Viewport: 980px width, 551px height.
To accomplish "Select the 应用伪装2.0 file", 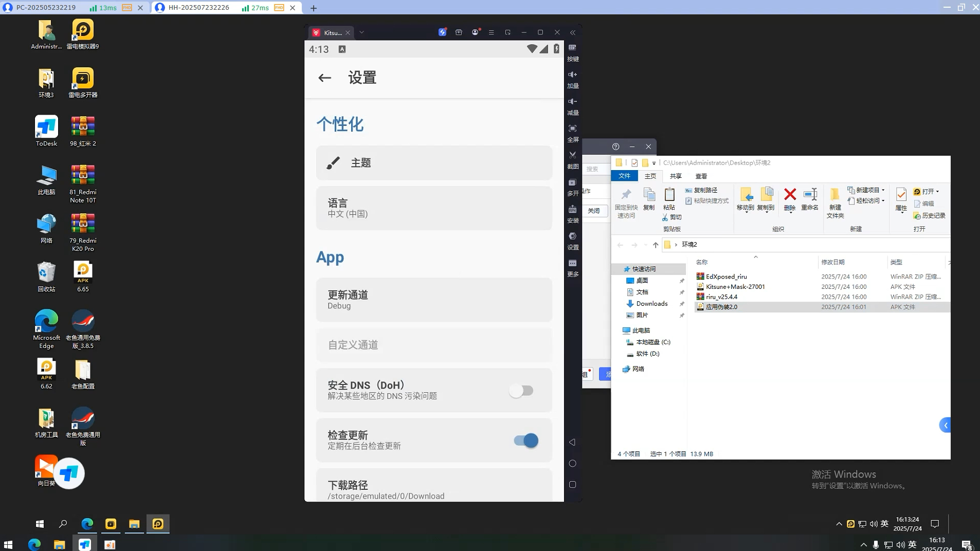I will [x=721, y=307].
